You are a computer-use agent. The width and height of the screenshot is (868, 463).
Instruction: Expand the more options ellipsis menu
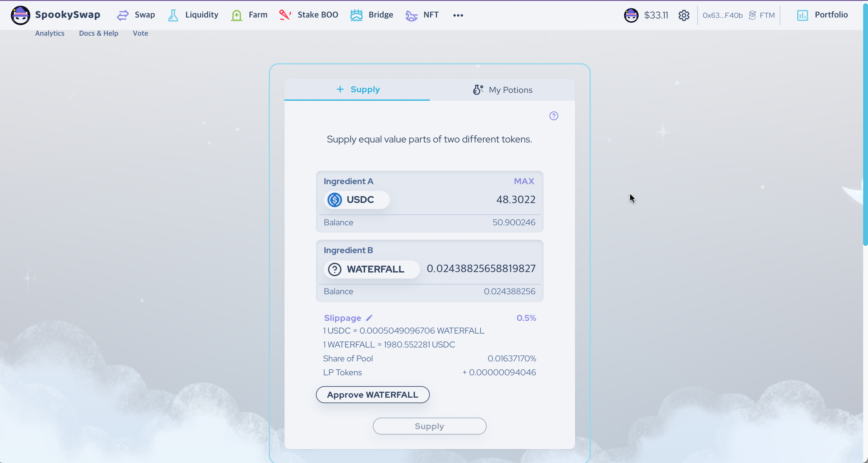458,15
